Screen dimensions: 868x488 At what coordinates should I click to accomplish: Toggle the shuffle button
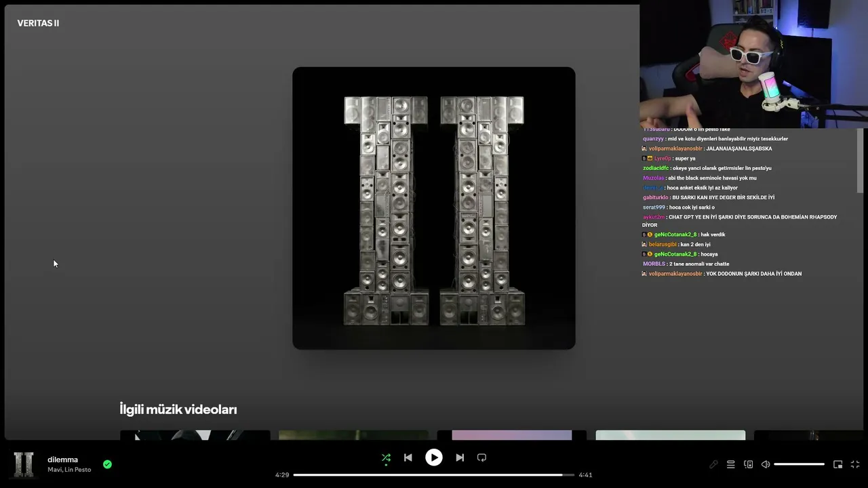[386, 457]
